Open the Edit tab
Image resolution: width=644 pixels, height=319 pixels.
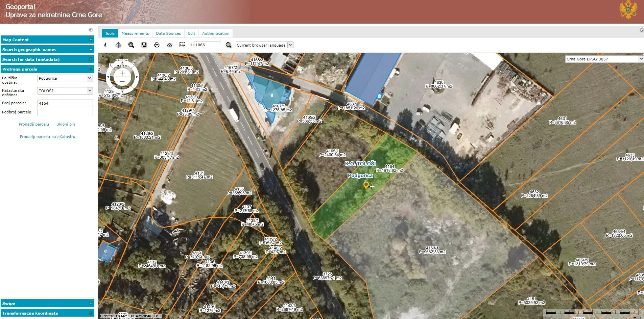(x=192, y=33)
